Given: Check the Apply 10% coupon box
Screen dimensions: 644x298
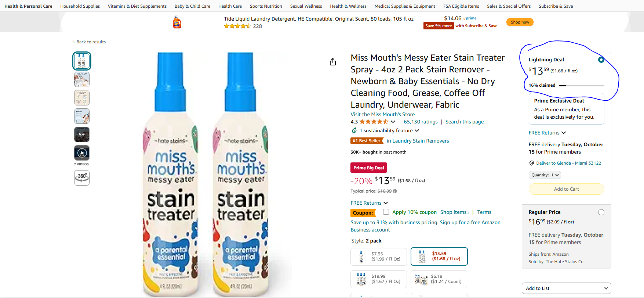Looking at the screenshot, I should click(x=386, y=212).
